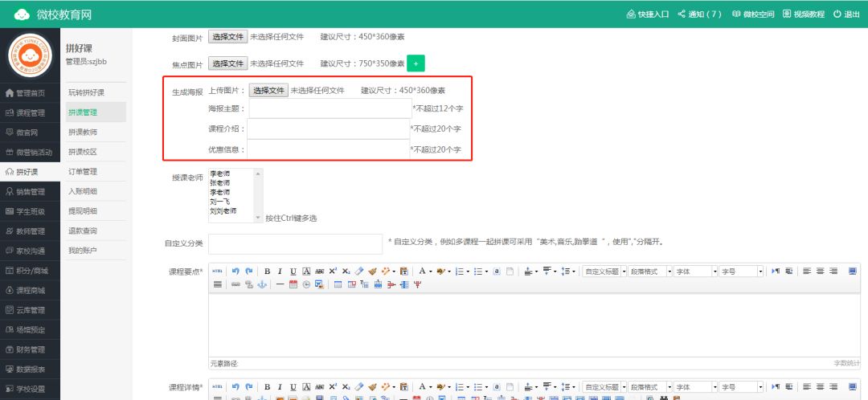Toggle italic in 课程要点 editor toolbar
This screenshot has height=400, width=868.
(x=280, y=271)
